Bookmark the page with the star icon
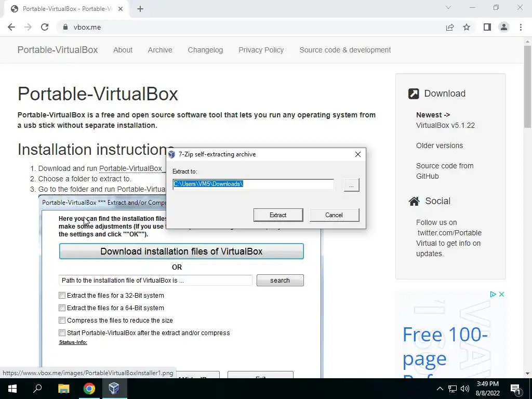This screenshot has height=399, width=532. click(467, 27)
